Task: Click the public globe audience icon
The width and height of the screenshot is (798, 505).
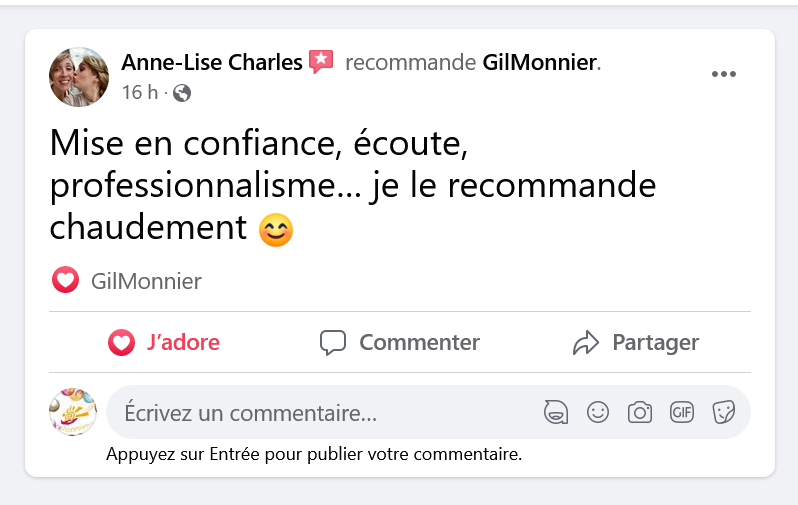Action: click(x=182, y=93)
